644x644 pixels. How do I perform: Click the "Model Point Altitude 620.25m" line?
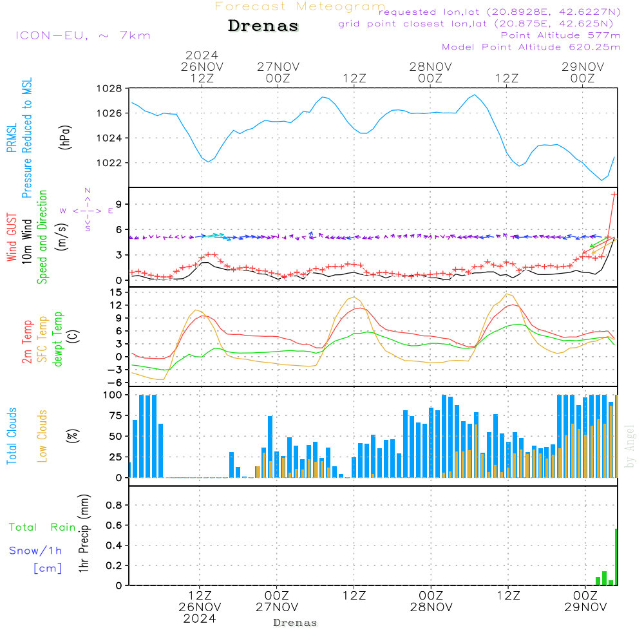[x=531, y=47]
